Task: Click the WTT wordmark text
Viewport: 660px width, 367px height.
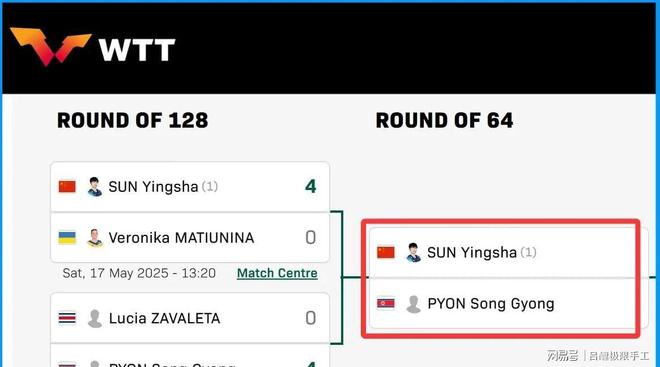Action: point(137,50)
